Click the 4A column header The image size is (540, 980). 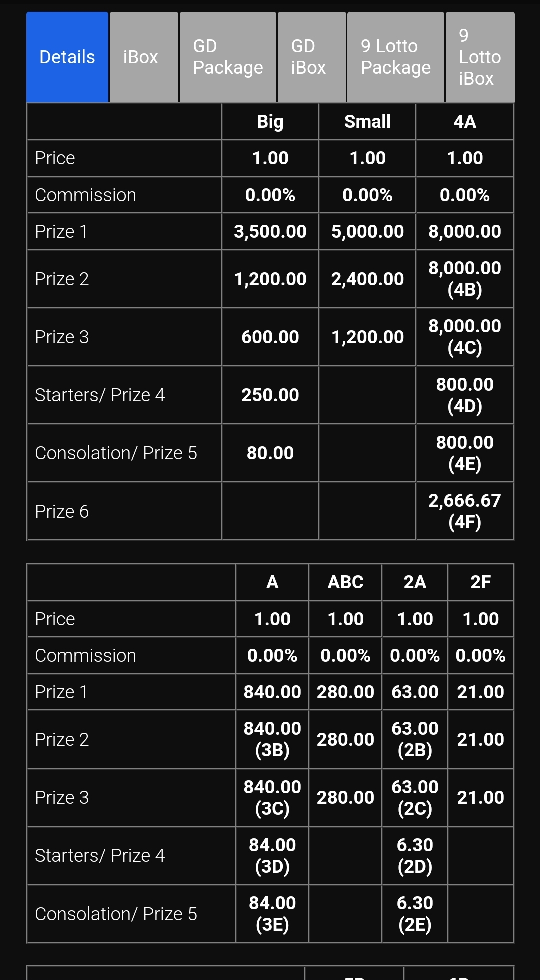464,122
